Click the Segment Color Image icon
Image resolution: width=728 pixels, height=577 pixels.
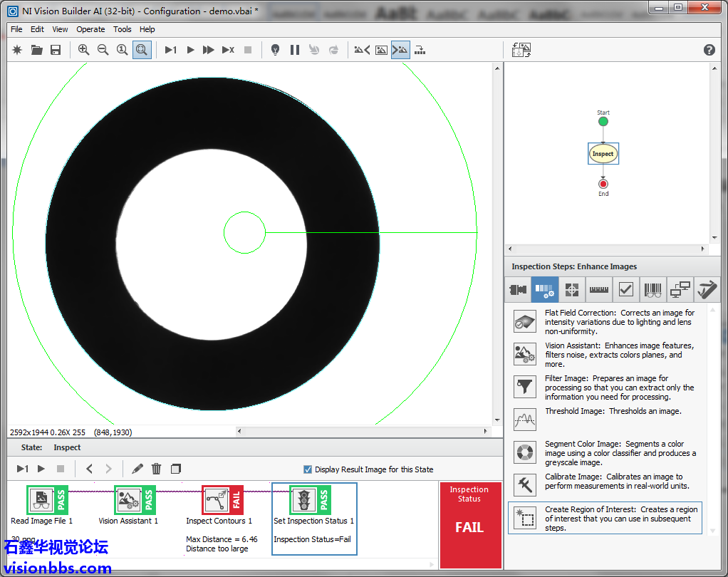pyautogui.click(x=525, y=452)
